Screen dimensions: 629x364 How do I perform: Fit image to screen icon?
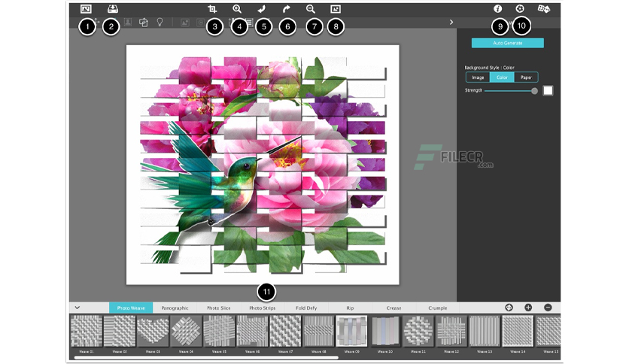pos(336,9)
